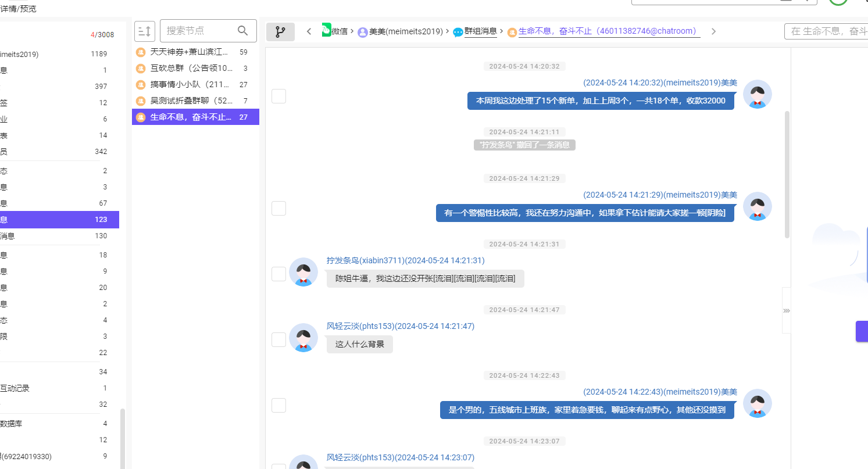Image resolution: width=868 pixels, height=469 pixels.
Task: Click the chat bubble icon before 群组消息
Action: point(458,32)
